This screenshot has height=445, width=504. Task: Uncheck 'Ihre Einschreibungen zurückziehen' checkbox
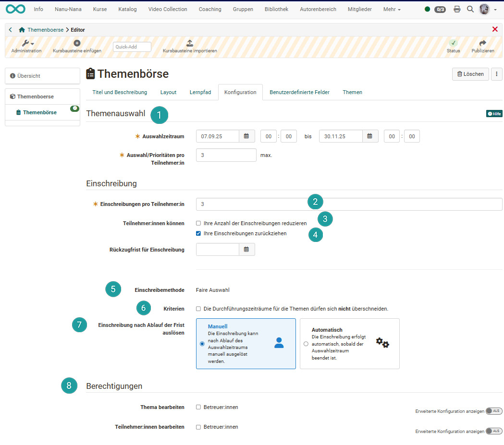coord(198,234)
